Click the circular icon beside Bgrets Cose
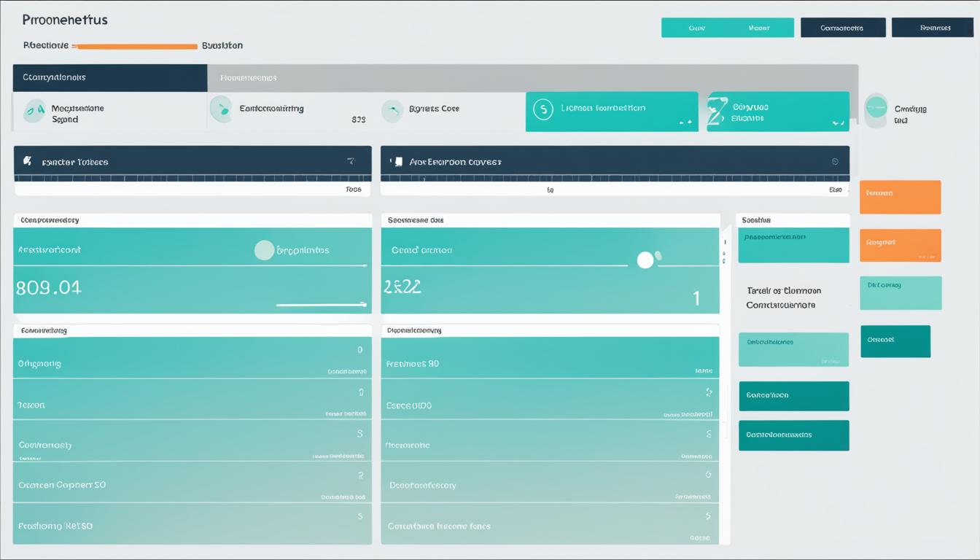 392,110
